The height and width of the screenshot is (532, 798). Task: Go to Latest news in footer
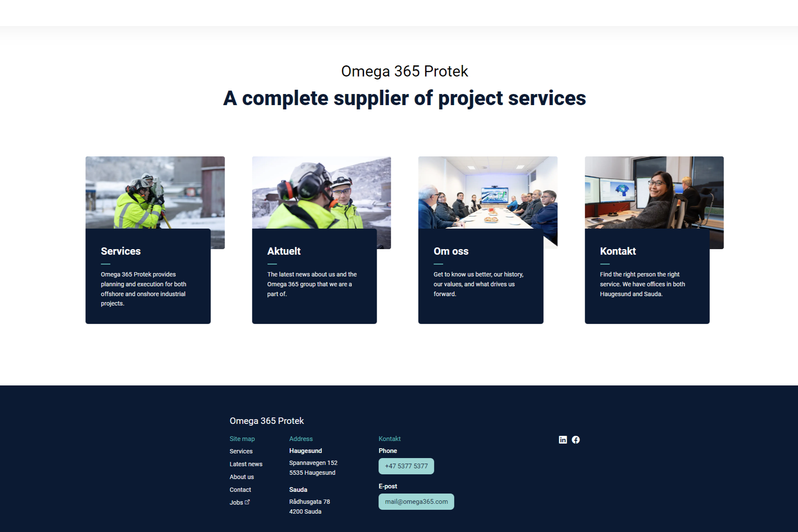246,464
